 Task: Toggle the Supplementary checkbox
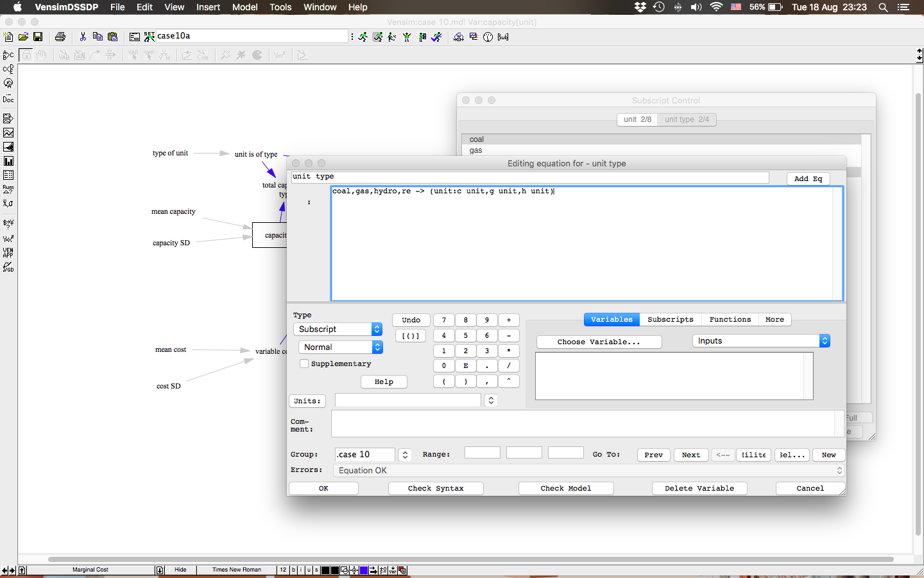[x=304, y=363]
